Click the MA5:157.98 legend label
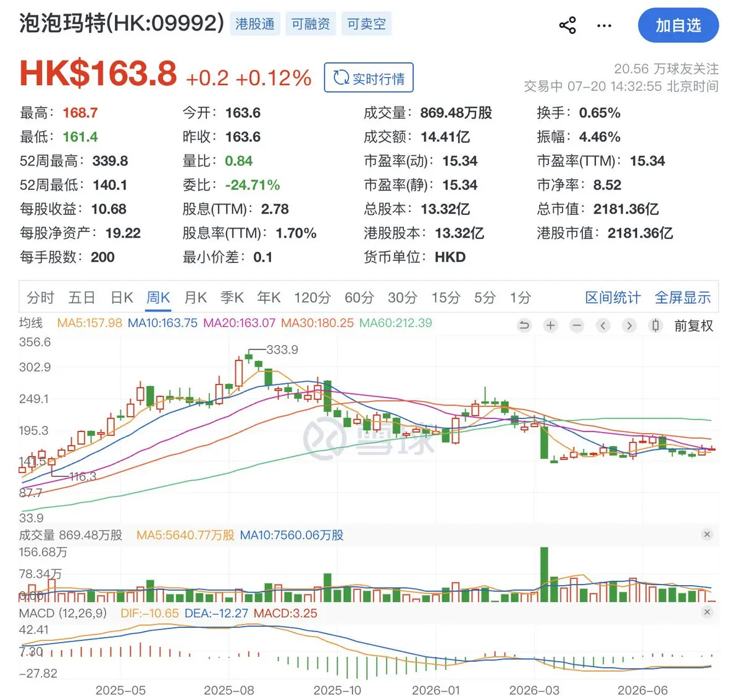Screen dimensions: 741x700 [90, 323]
